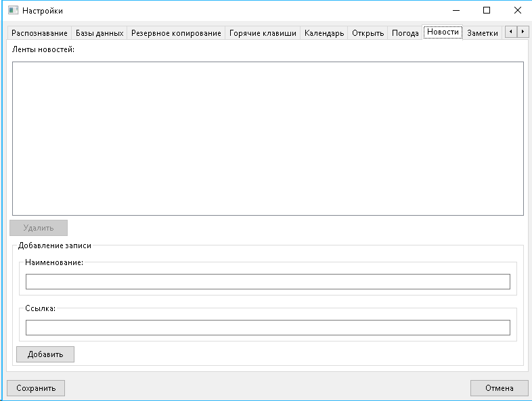Click inside the Ленты новостей list box
Image resolution: width=532 pixels, height=401 pixels.
(x=267, y=139)
